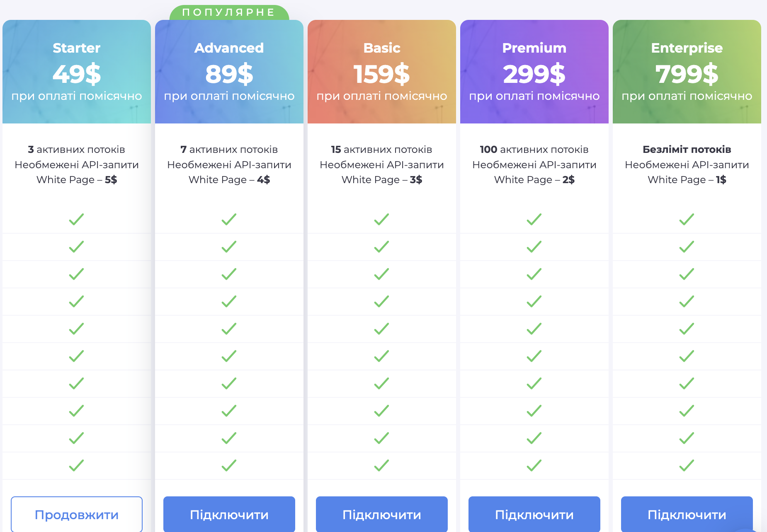Screen dimensions: 767x532
Task: Click the last checkmark in Advanced column
Action: point(229,465)
